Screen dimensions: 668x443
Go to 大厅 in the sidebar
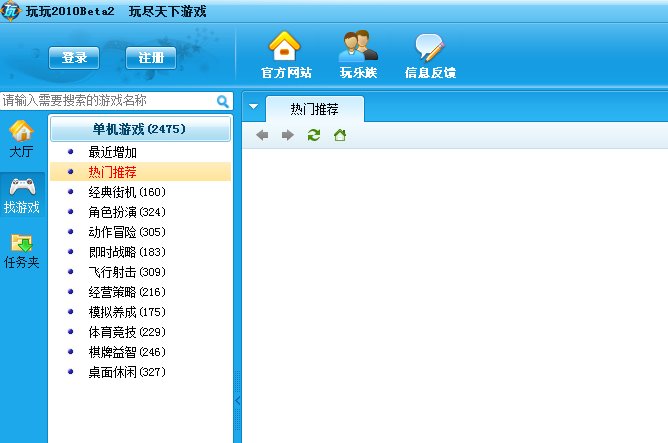[22, 139]
